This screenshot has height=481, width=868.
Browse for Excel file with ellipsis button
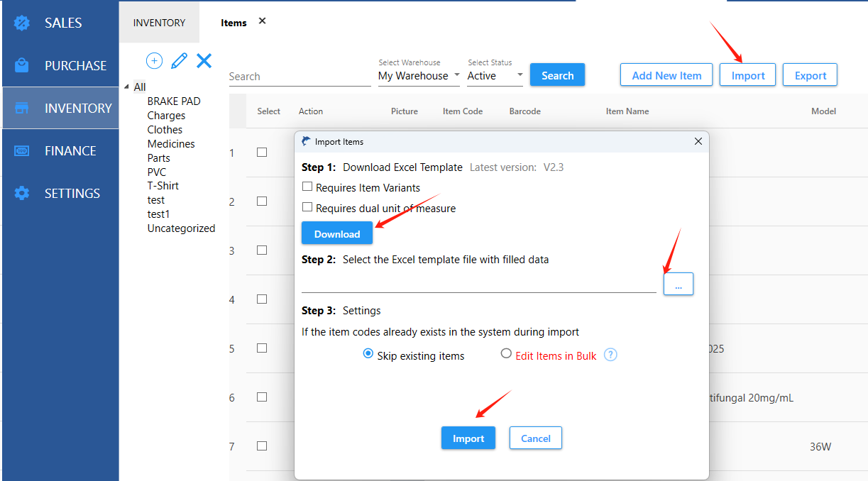click(678, 284)
